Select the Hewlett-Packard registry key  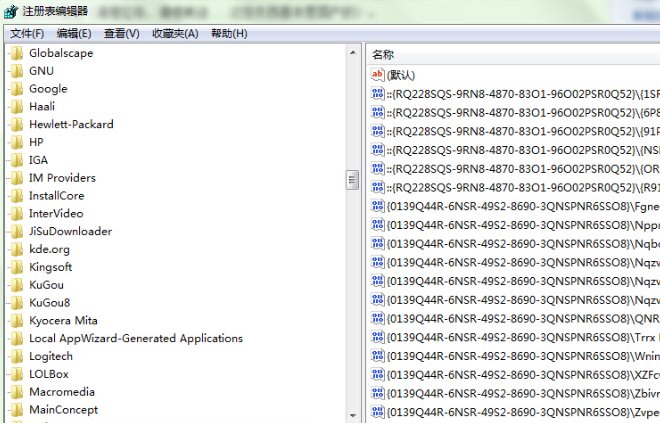point(71,125)
